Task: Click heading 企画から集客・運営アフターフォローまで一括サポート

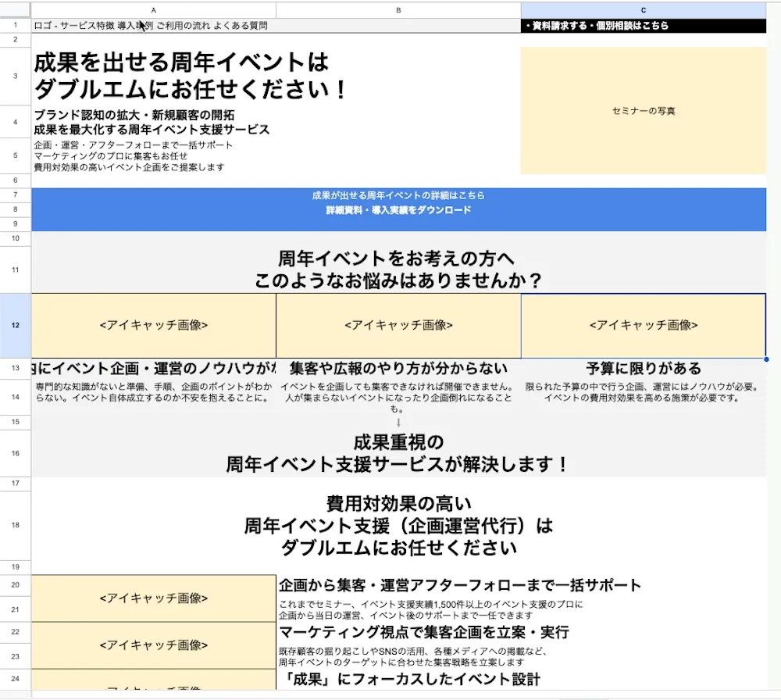Action: [x=460, y=585]
